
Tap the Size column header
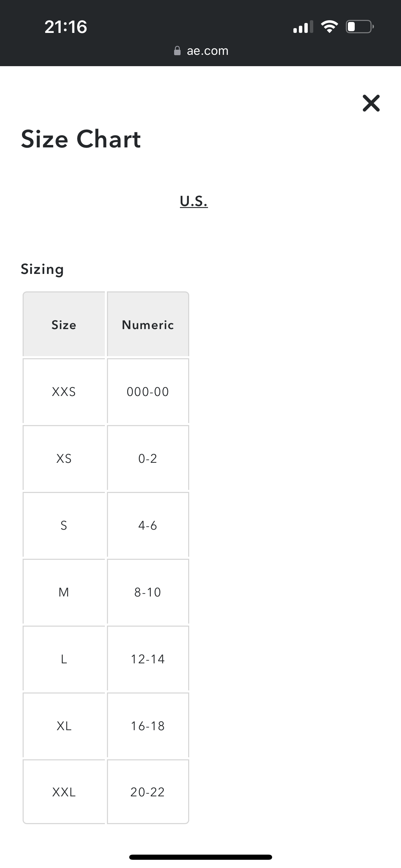pyautogui.click(x=64, y=324)
